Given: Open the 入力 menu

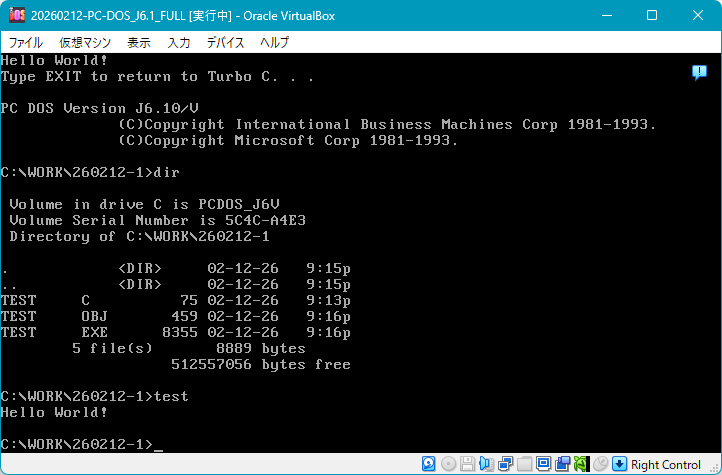Looking at the screenshot, I should click(x=179, y=43).
